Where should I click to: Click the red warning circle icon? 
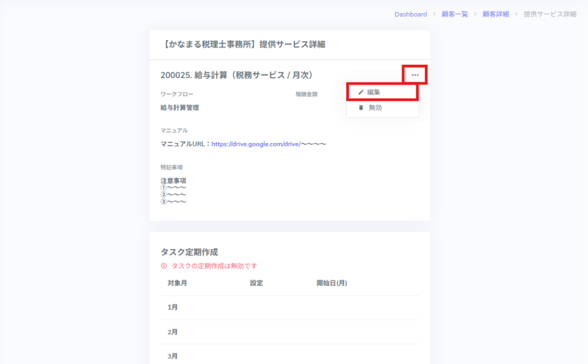[x=164, y=266]
